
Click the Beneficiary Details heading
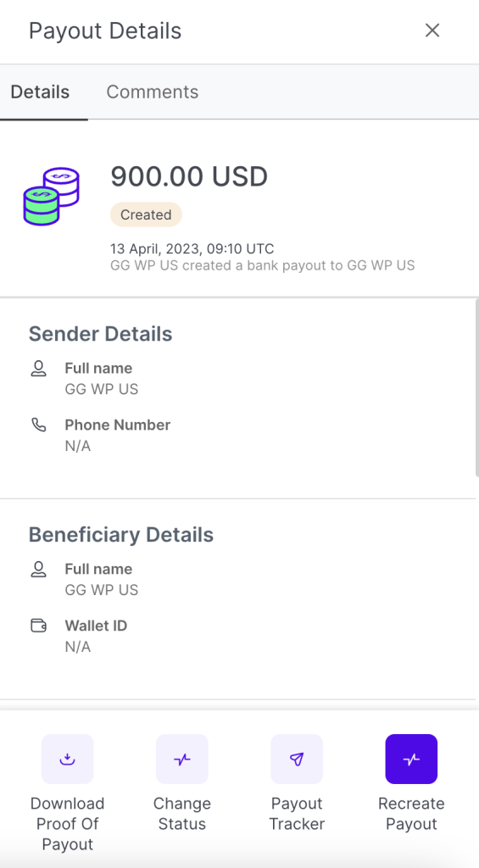pyautogui.click(x=121, y=535)
